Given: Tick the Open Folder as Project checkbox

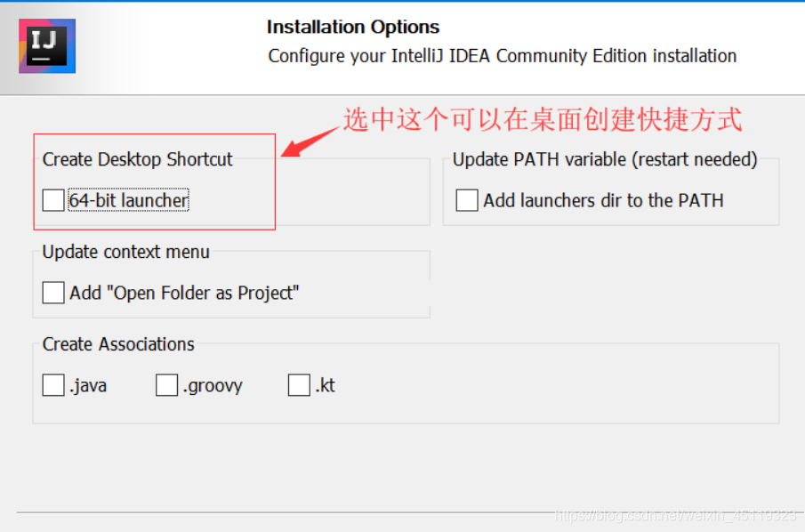Looking at the screenshot, I should [53, 293].
